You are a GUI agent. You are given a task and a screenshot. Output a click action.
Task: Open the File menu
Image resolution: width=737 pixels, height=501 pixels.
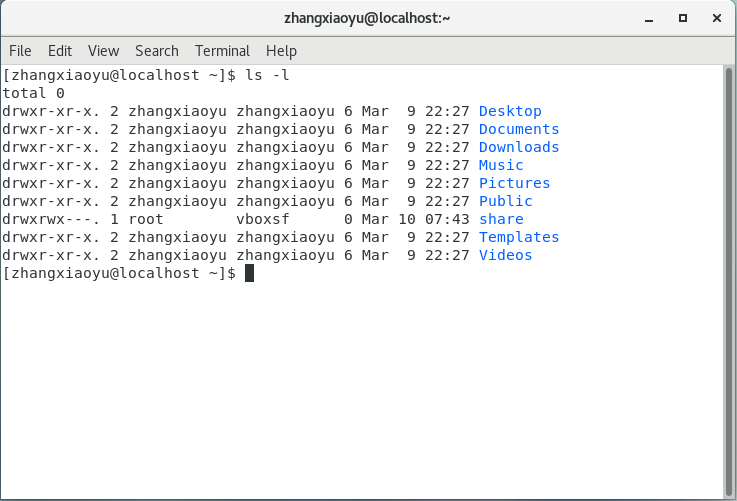click(x=20, y=51)
